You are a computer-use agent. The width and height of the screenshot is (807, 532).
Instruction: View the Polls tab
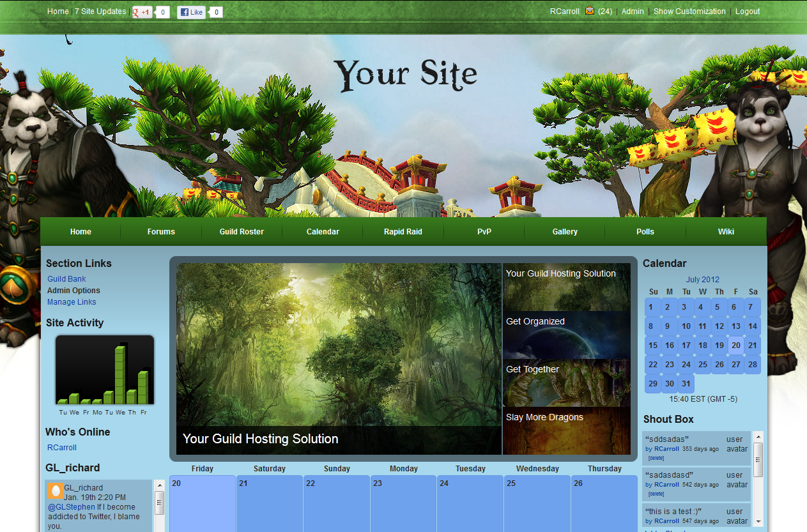645,232
